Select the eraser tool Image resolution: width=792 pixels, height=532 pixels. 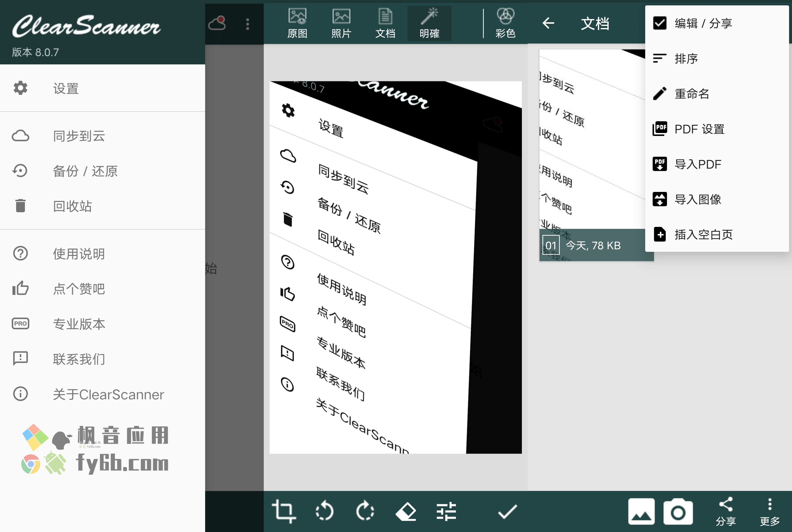click(x=406, y=512)
